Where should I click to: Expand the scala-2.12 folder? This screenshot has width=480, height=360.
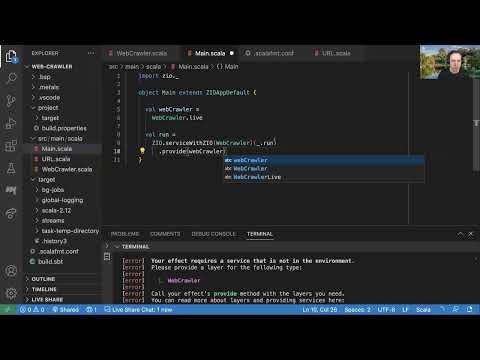tap(56, 211)
